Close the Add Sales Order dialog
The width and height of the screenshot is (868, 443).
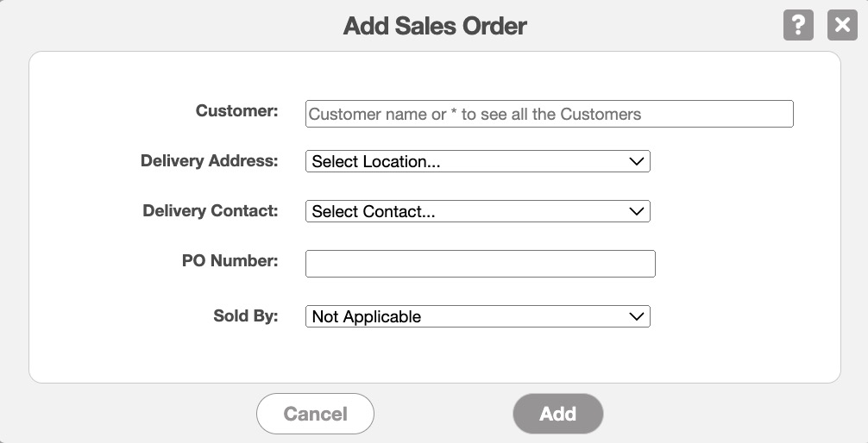[x=842, y=25]
